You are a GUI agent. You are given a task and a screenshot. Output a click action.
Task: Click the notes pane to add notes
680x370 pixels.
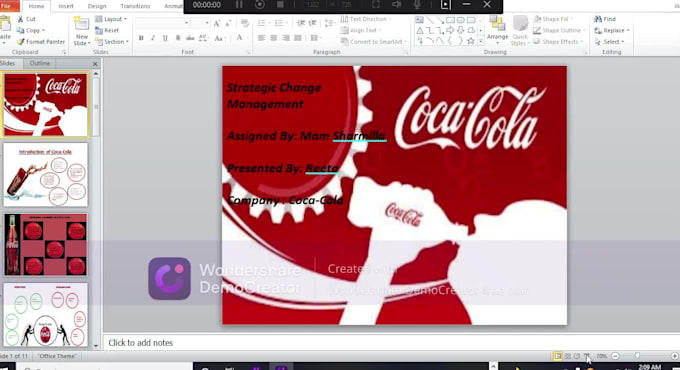(x=391, y=343)
